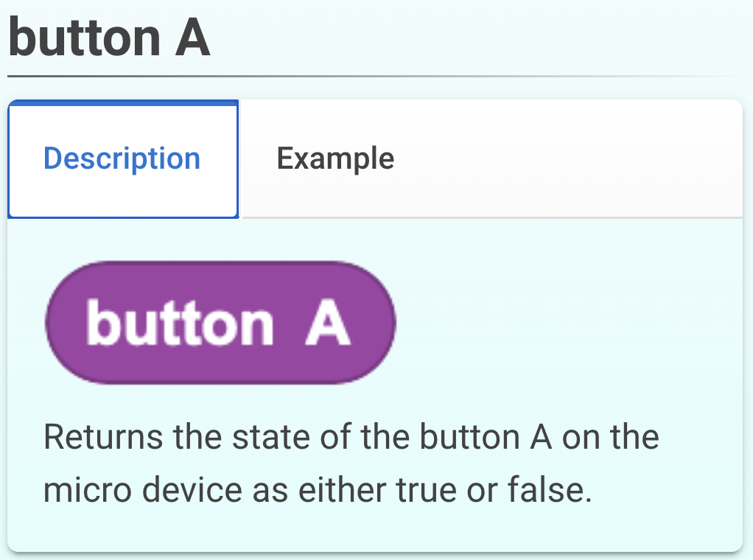Click the rounded left edge of the purple block
This screenshot has width=753, height=560.
pyautogui.click(x=56, y=323)
